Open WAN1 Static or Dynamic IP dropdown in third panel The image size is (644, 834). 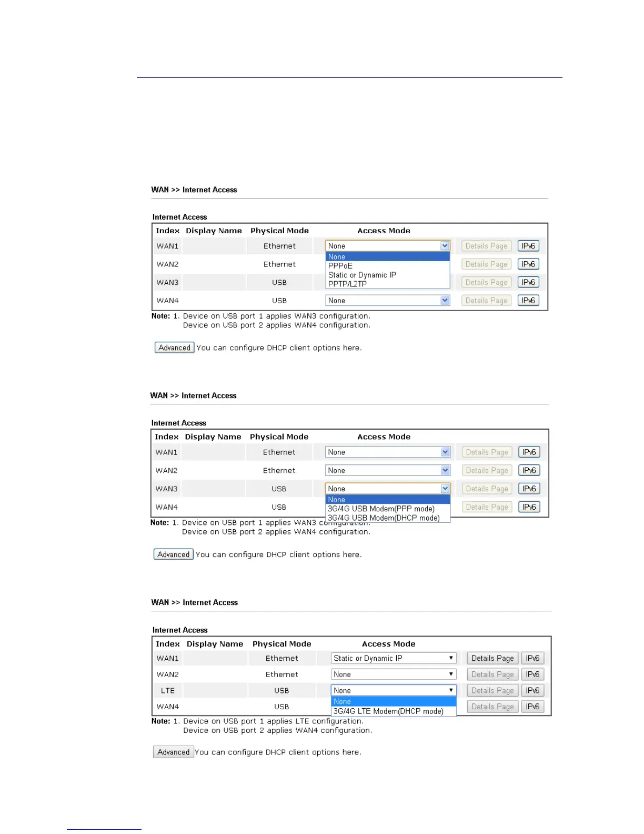tap(394, 658)
